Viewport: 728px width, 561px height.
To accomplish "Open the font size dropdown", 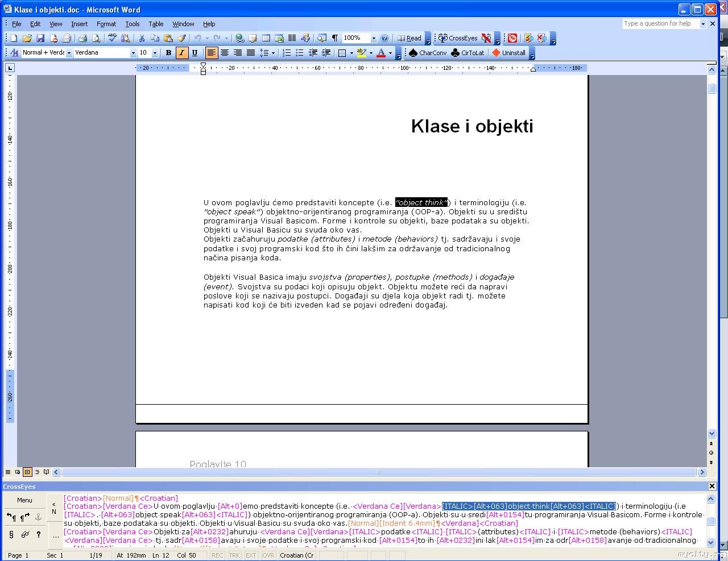I will coord(155,53).
